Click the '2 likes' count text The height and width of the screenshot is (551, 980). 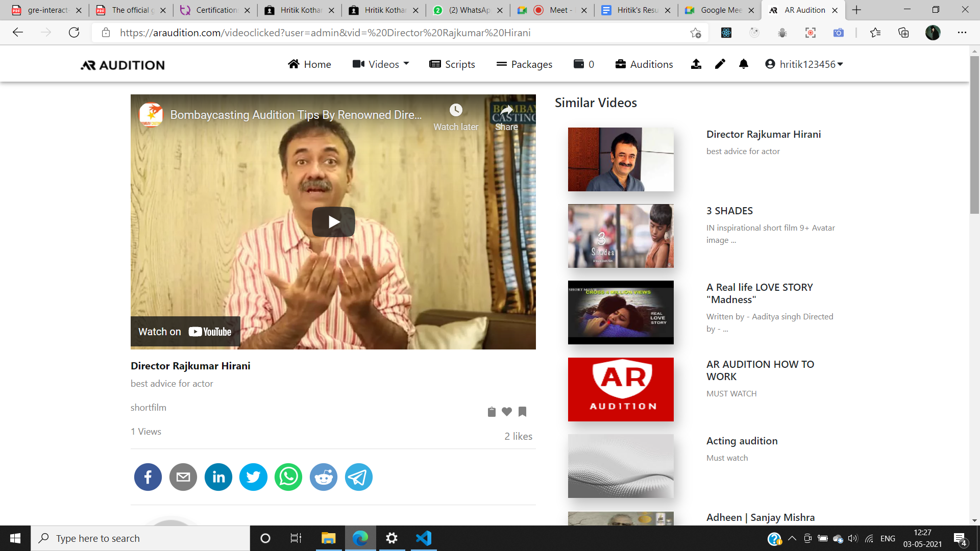click(x=518, y=436)
